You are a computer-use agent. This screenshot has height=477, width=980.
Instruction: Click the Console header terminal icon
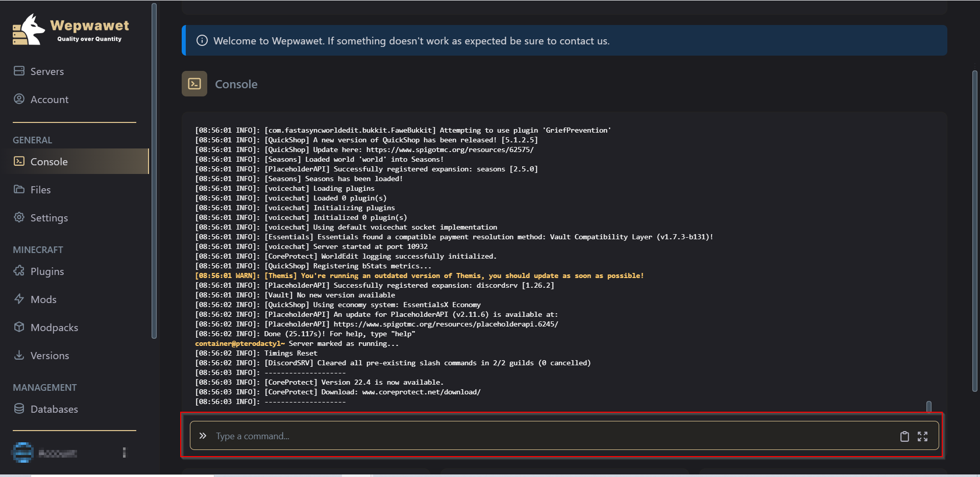click(194, 84)
